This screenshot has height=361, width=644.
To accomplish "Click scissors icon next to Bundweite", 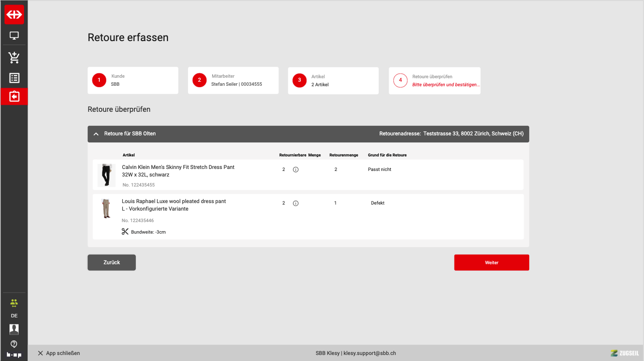I will 125,232.
